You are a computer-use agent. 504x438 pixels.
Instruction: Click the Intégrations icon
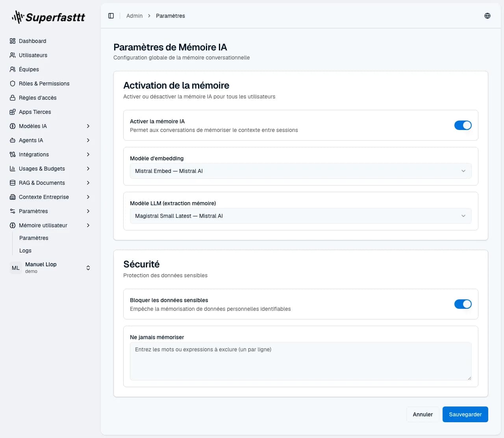pos(13,154)
